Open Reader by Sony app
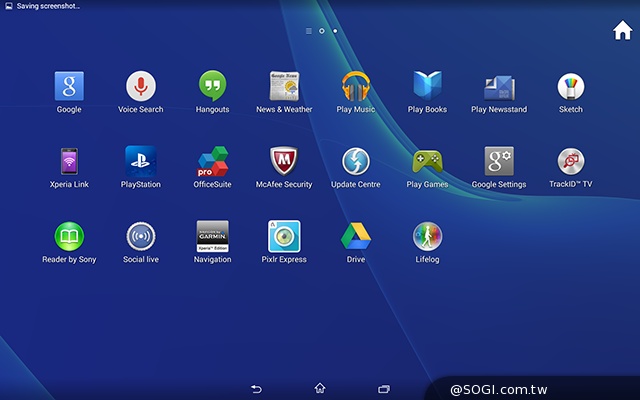This screenshot has height=400, width=640. (69, 236)
